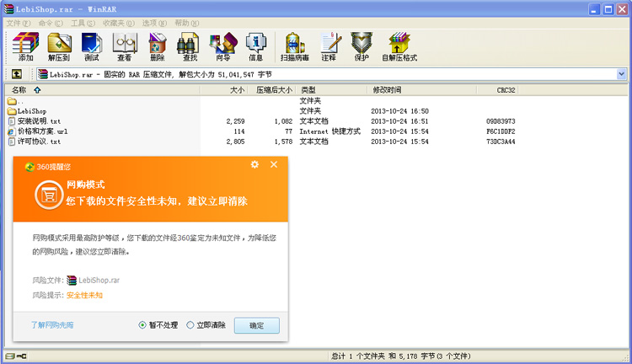Click CRC32 value F6C1DDF2
This screenshot has width=632, height=364.
tap(501, 131)
